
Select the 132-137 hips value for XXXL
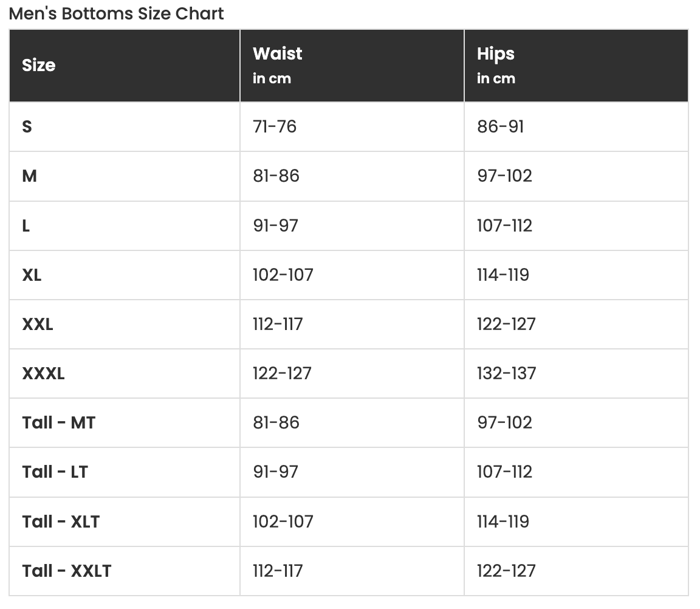click(x=507, y=373)
